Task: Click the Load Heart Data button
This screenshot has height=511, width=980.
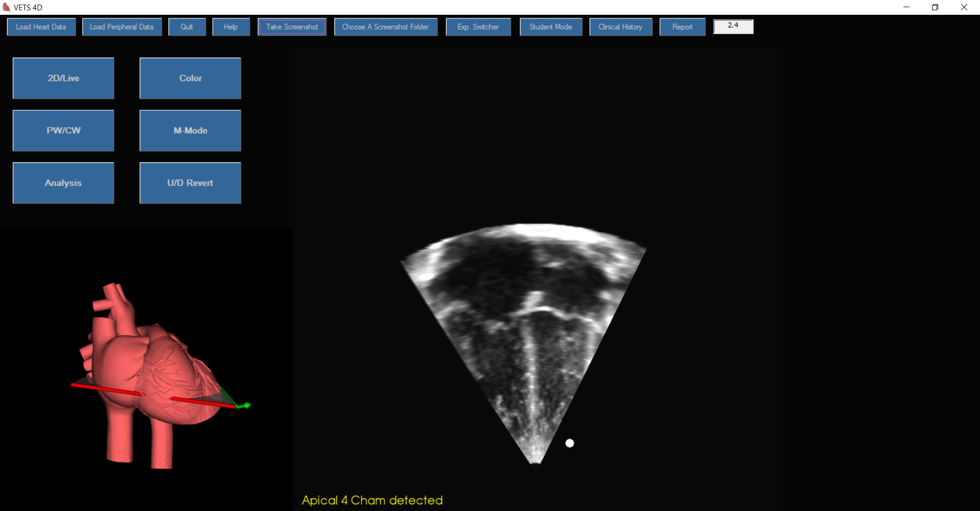Action: click(x=41, y=27)
